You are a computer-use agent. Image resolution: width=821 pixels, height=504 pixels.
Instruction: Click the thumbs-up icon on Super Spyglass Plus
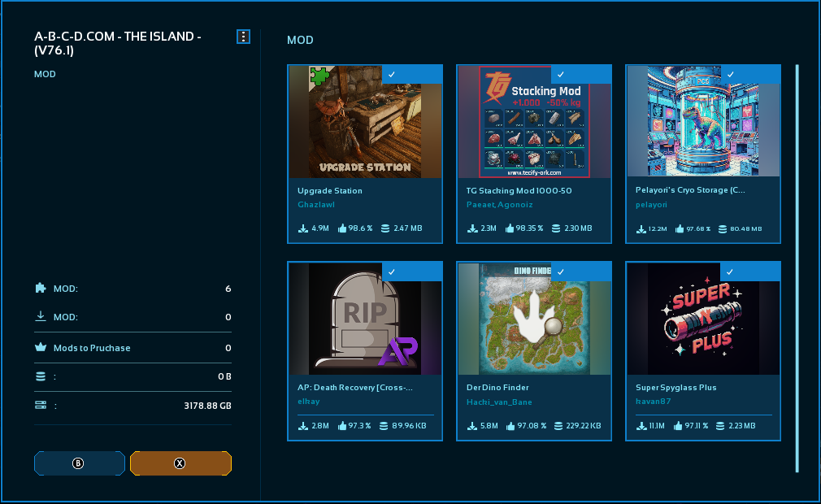pyautogui.click(x=680, y=426)
